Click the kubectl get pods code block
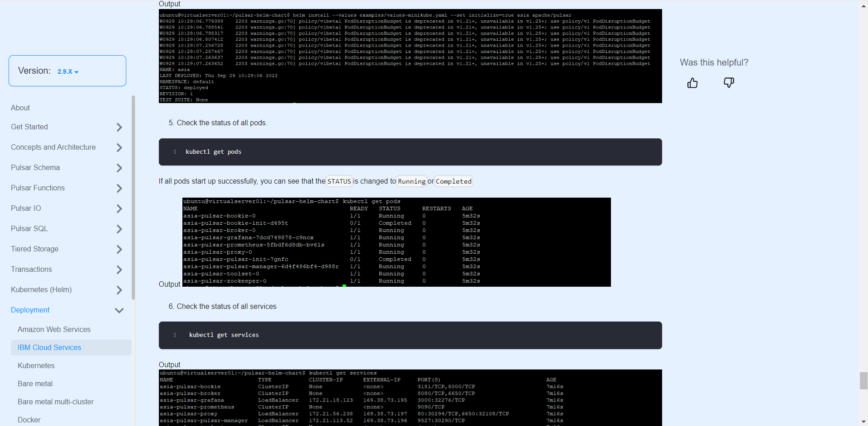The image size is (868, 426). (410, 152)
